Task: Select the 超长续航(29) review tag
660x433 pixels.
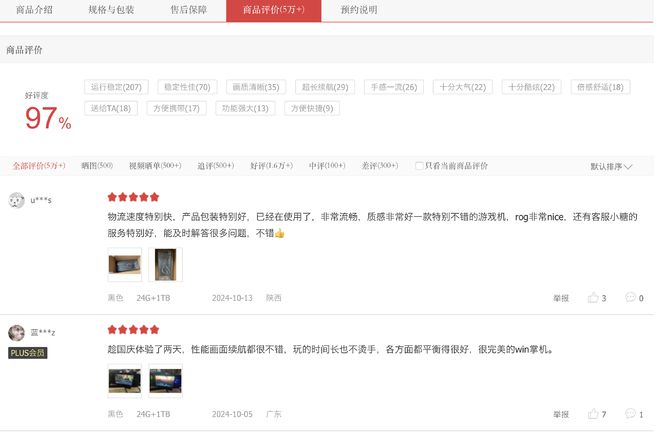Action: (x=324, y=87)
